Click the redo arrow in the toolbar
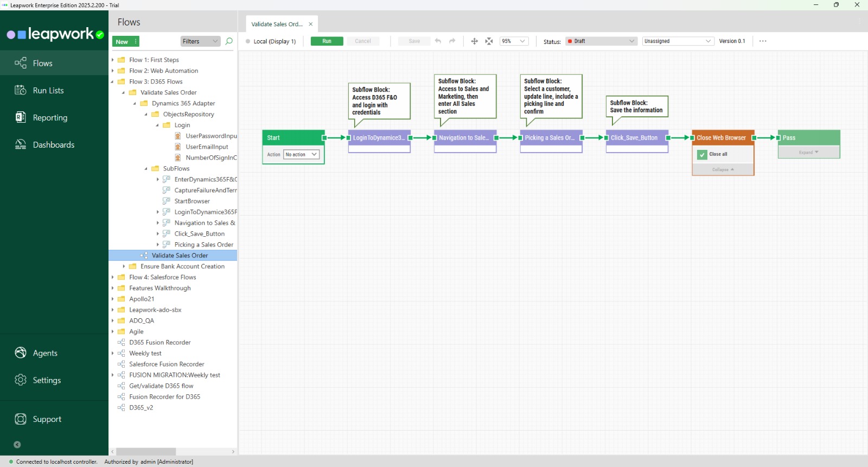 (452, 41)
